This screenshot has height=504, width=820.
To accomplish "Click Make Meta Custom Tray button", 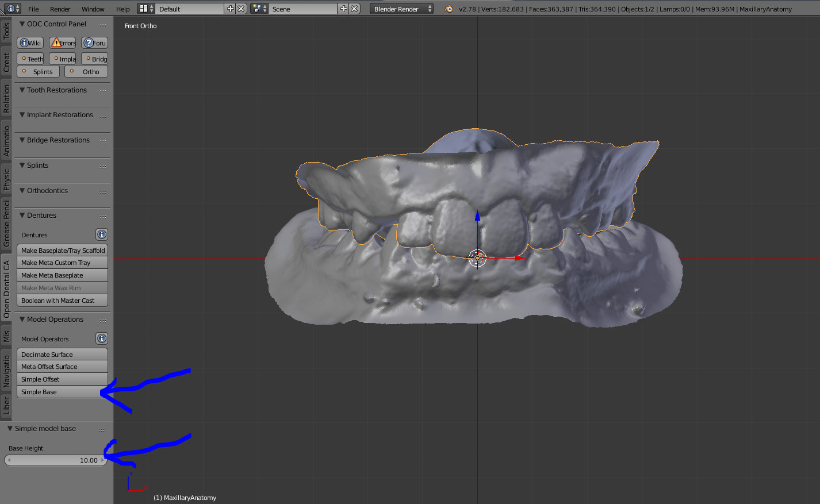I will pos(62,263).
